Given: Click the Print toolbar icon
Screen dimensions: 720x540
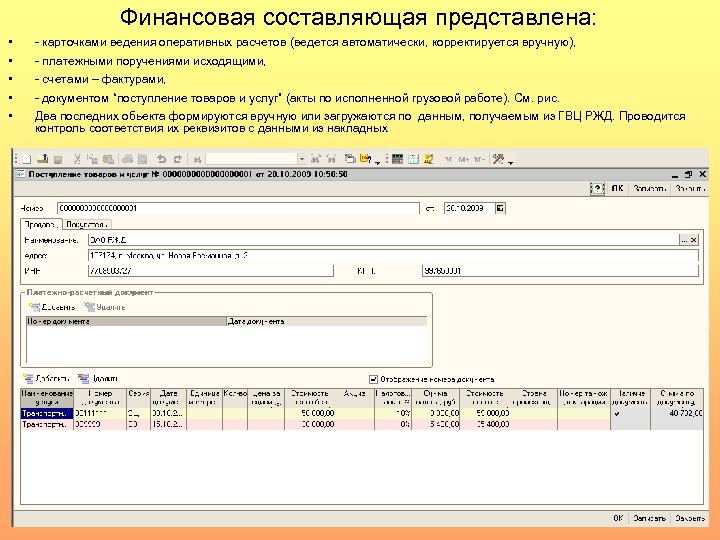Looking at the screenshot, I should (x=127, y=159).
